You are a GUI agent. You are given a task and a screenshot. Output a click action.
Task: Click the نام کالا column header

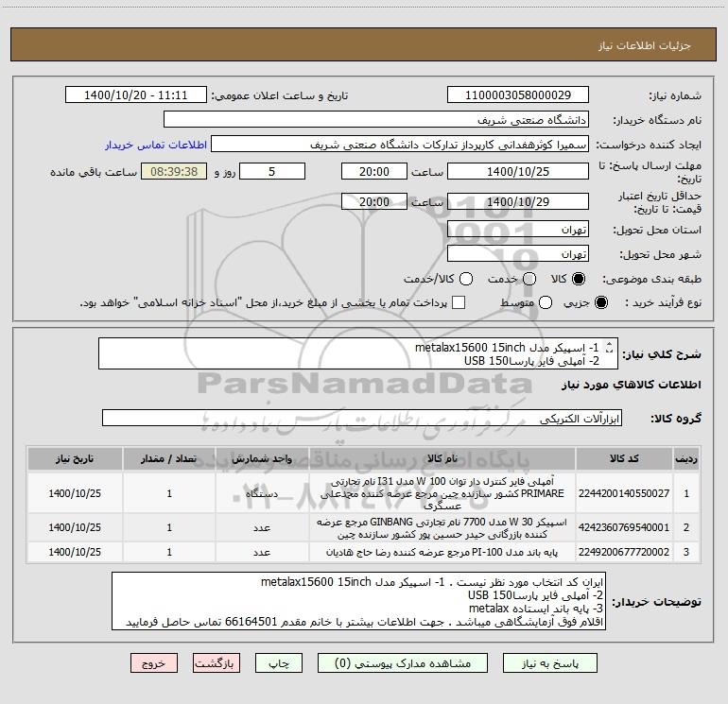pyautogui.click(x=442, y=458)
